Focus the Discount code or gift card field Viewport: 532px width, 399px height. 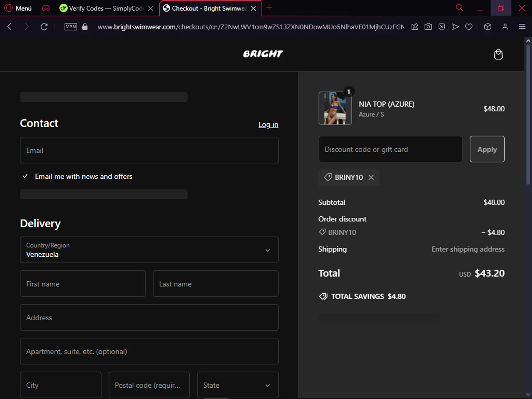(x=390, y=149)
